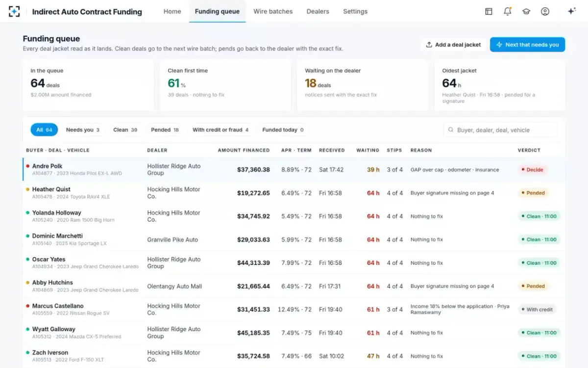
Task: Click Income 18% below the application reason
Action: coord(460,309)
